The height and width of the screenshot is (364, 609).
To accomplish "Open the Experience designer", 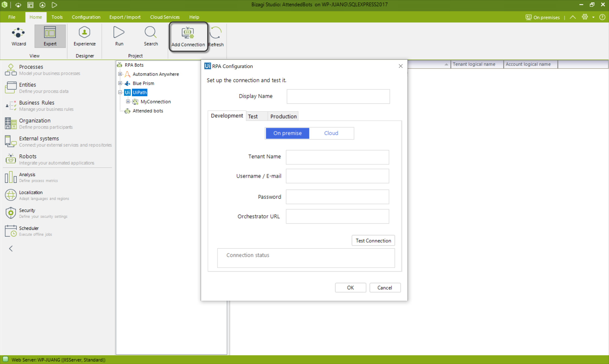I will click(84, 36).
